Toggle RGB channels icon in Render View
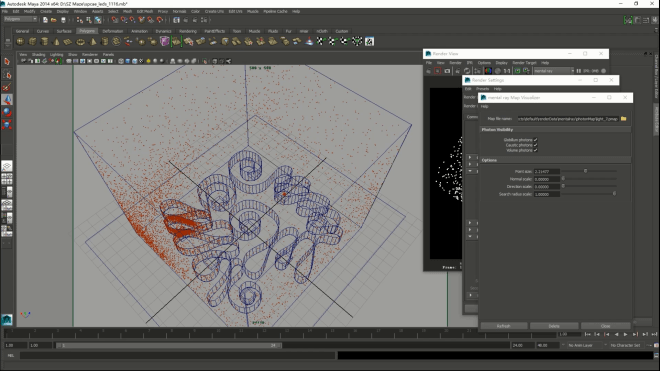This screenshot has width=660, height=371. (x=488, y=71)
